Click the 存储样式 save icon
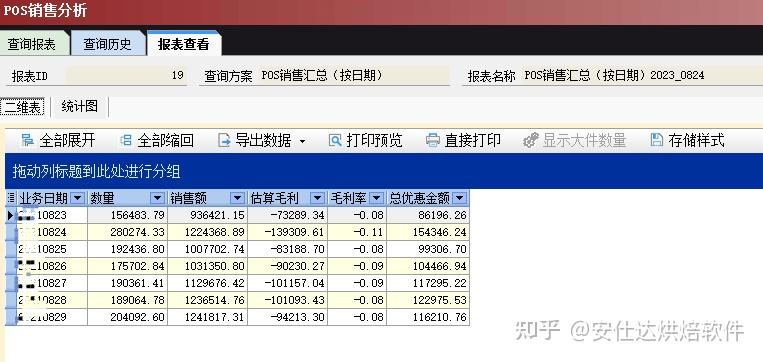The width and height of the screenshot is (763, 362). click(x=657, y=140)
